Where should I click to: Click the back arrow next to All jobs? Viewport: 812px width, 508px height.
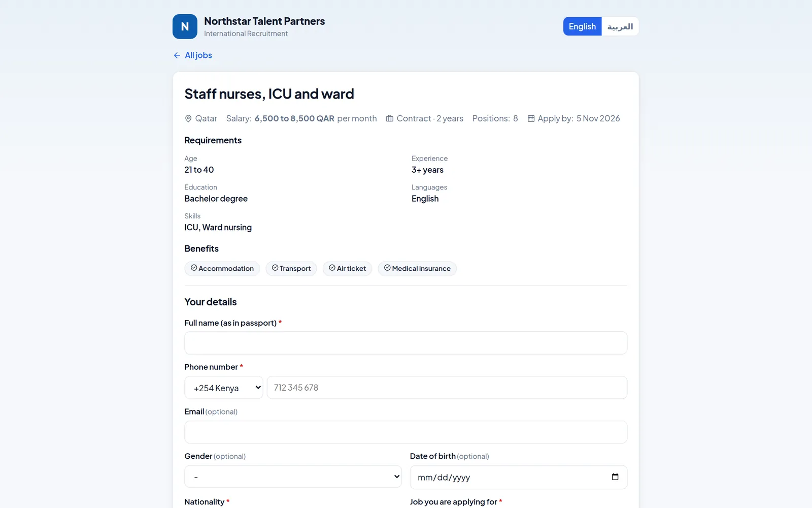coord(177,55)
